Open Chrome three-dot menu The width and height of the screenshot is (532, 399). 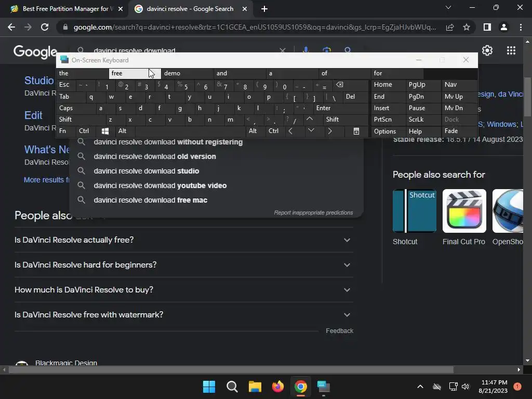tap(521, 27)
